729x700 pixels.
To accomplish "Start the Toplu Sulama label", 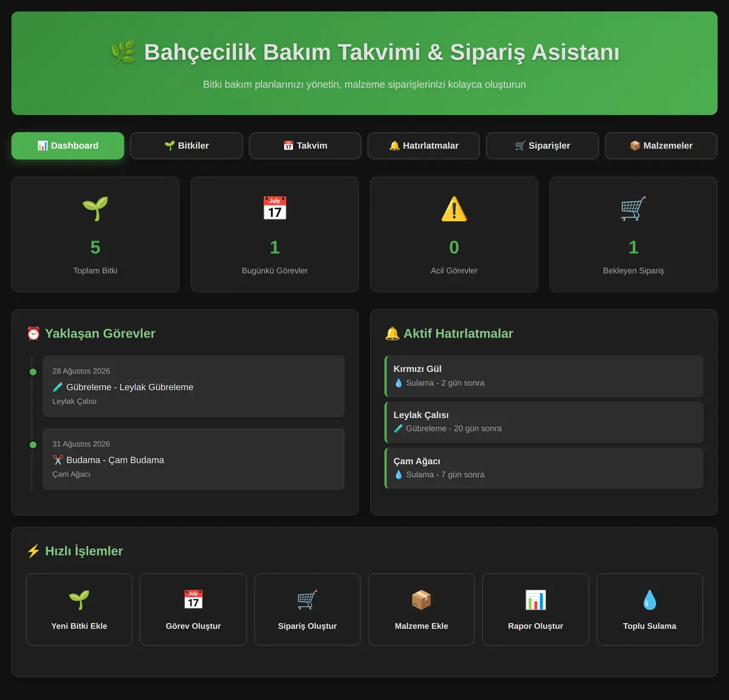I will 649,626.
